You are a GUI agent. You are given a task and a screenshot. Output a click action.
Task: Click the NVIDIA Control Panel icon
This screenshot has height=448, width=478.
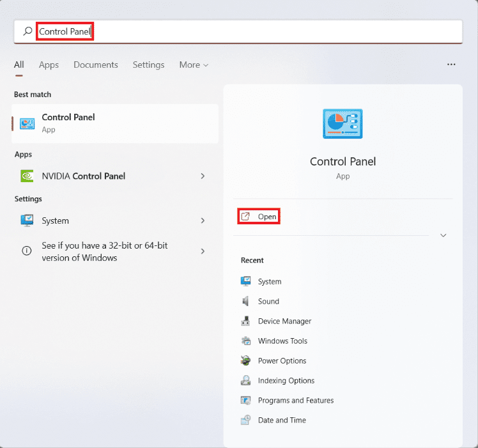(x=27, y=176)
